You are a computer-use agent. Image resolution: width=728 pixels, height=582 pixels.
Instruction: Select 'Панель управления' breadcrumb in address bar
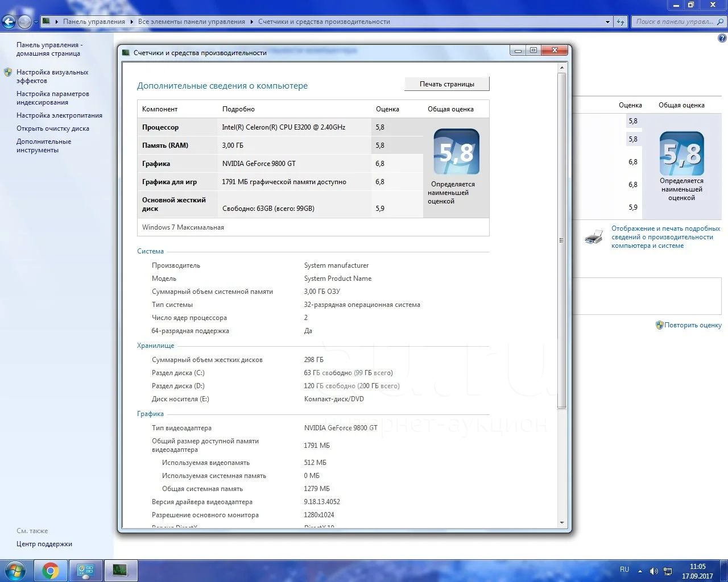(94, 22)
